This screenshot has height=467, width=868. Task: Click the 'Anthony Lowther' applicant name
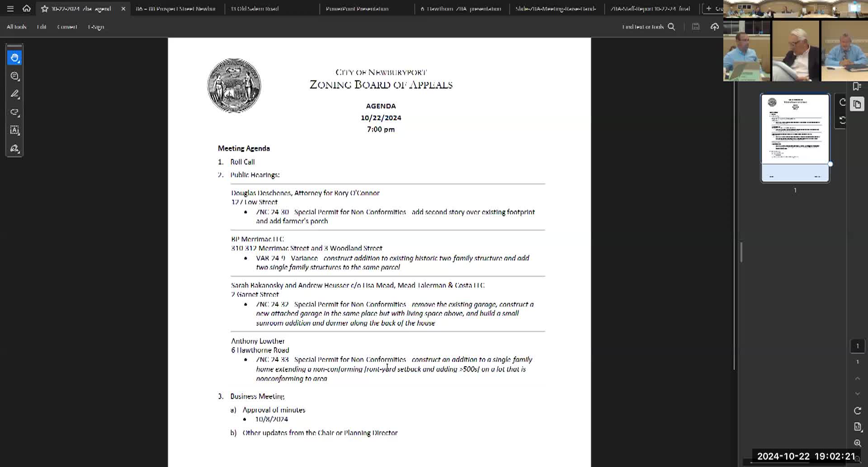(258, 341)
